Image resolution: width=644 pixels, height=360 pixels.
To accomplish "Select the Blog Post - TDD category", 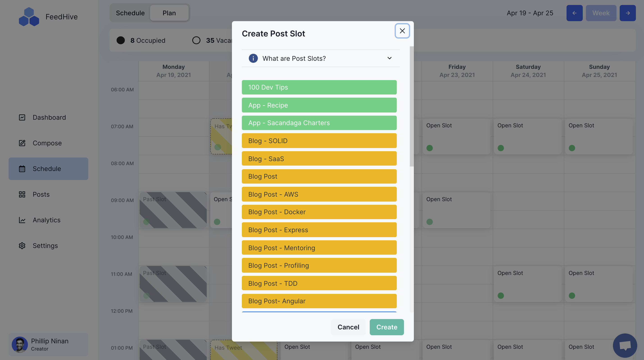I will tap(319, 283).
